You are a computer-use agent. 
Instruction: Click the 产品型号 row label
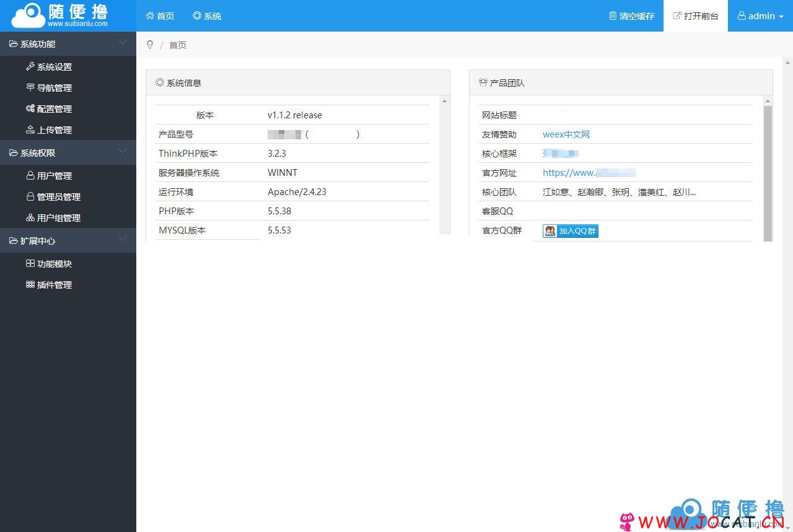pyautogui.click(x=176, y=134)
